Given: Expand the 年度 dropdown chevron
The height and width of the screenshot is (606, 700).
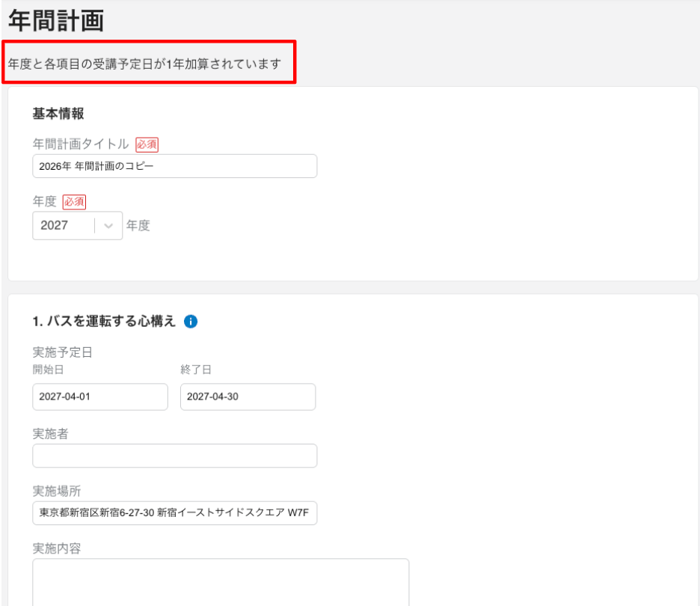Looking at the screenshot, I should pos(109,226).
